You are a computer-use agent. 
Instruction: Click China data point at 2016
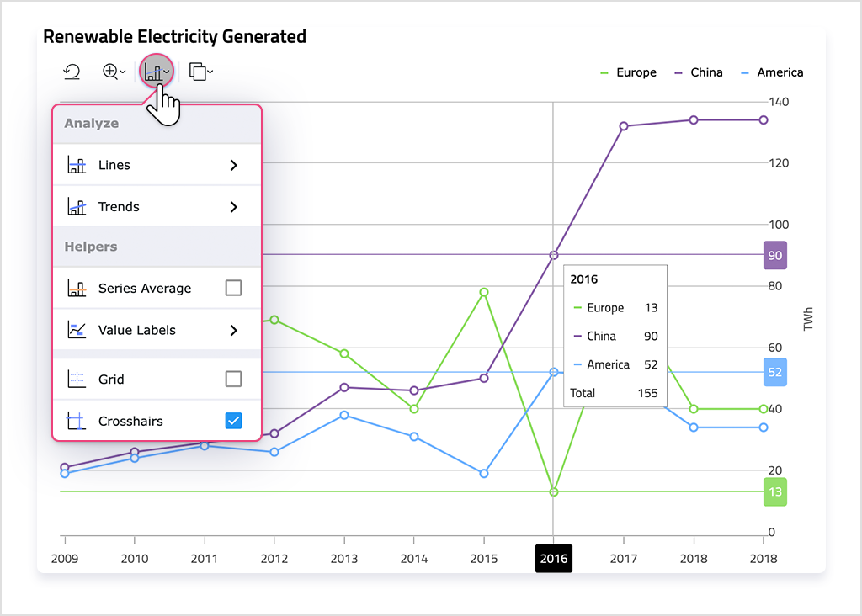[x=554, y=255]
